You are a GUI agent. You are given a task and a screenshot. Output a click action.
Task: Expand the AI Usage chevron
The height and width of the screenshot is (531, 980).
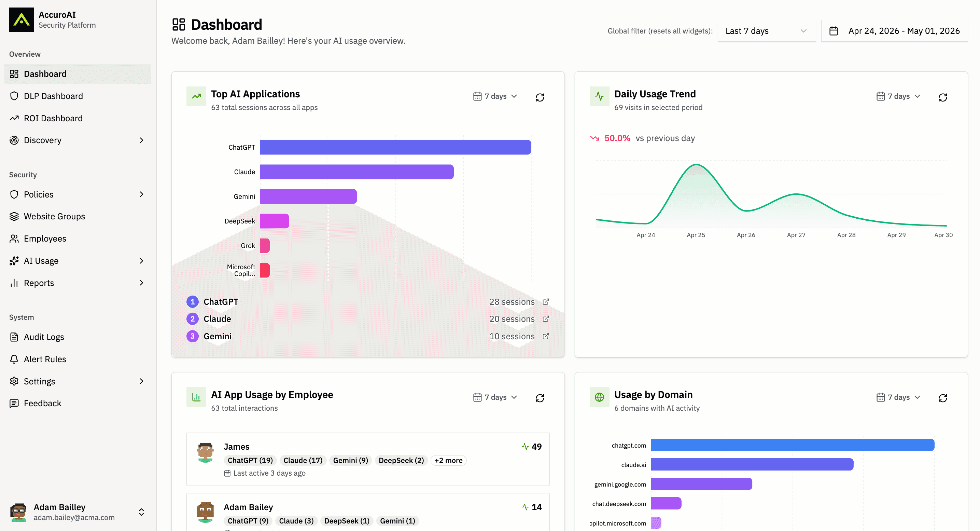click(x=141, y=261)
